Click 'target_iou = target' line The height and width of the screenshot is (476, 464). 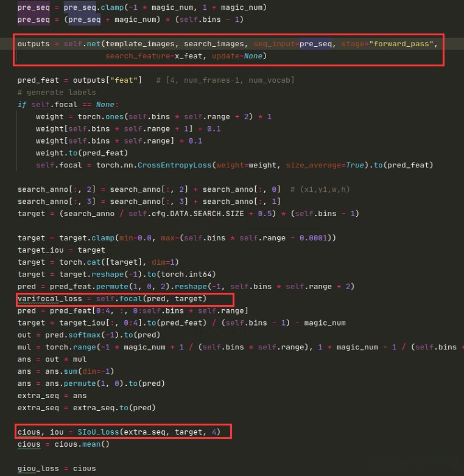pyautogui.click(x=62, y=250)
